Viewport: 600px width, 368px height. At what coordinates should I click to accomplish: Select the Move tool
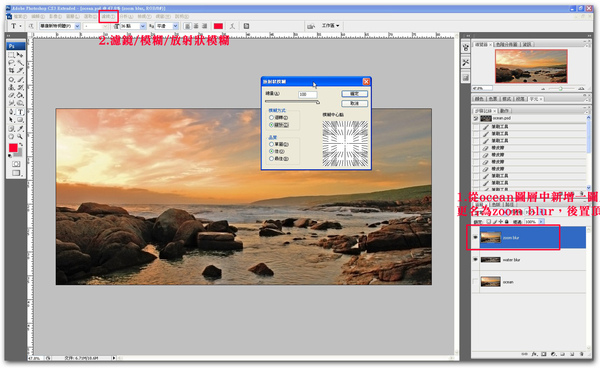(x=20, y=55)
